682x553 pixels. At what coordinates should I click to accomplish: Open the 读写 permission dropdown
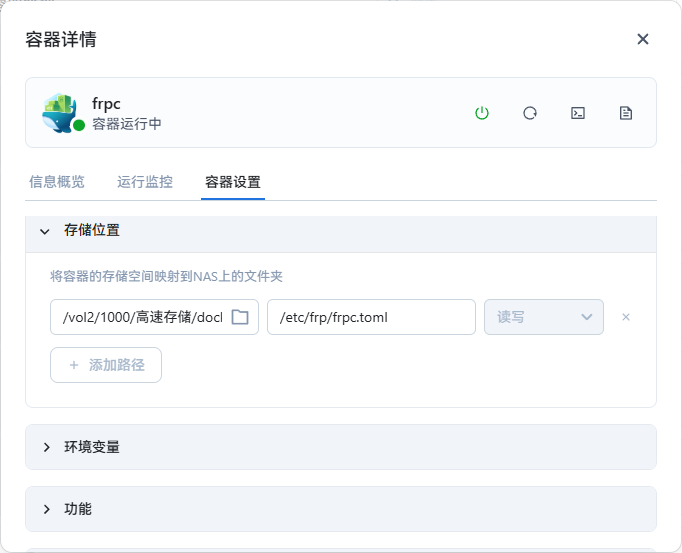(544, 317)
